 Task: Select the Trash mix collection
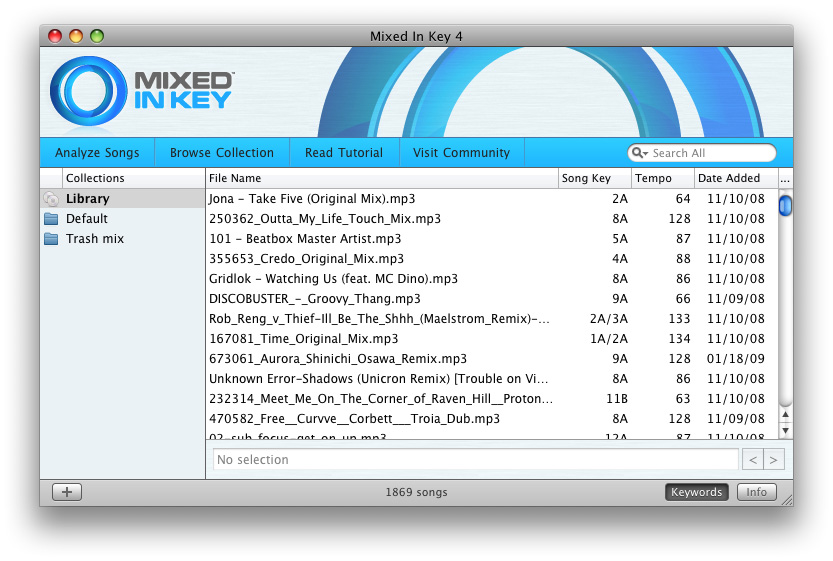tap(122, 239)
